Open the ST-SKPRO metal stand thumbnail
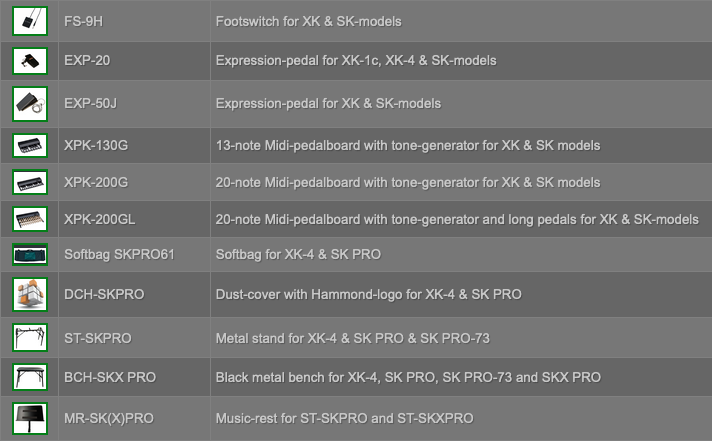 coord(30,337)
